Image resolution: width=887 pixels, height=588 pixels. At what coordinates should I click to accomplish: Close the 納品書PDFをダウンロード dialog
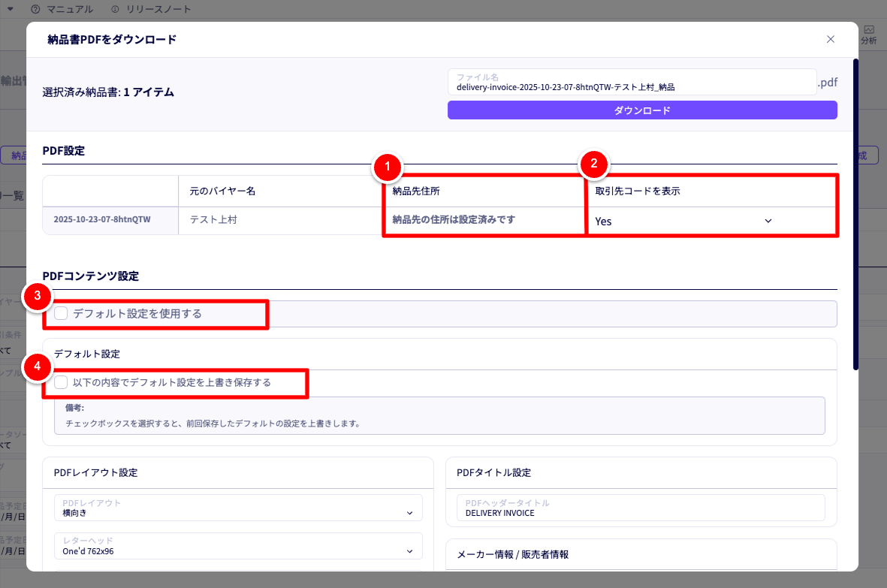click(x=830, y=39)
